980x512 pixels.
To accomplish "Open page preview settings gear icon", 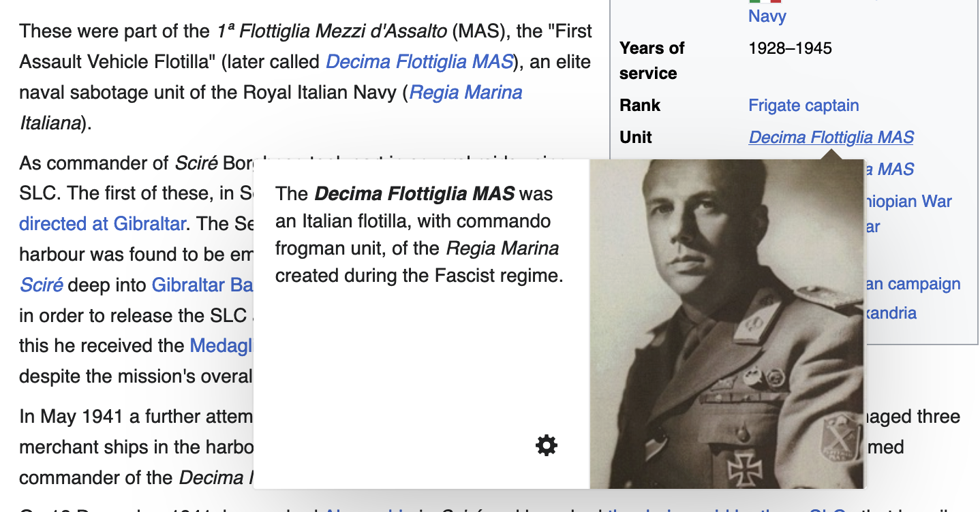I will click(x=547, y=445).
